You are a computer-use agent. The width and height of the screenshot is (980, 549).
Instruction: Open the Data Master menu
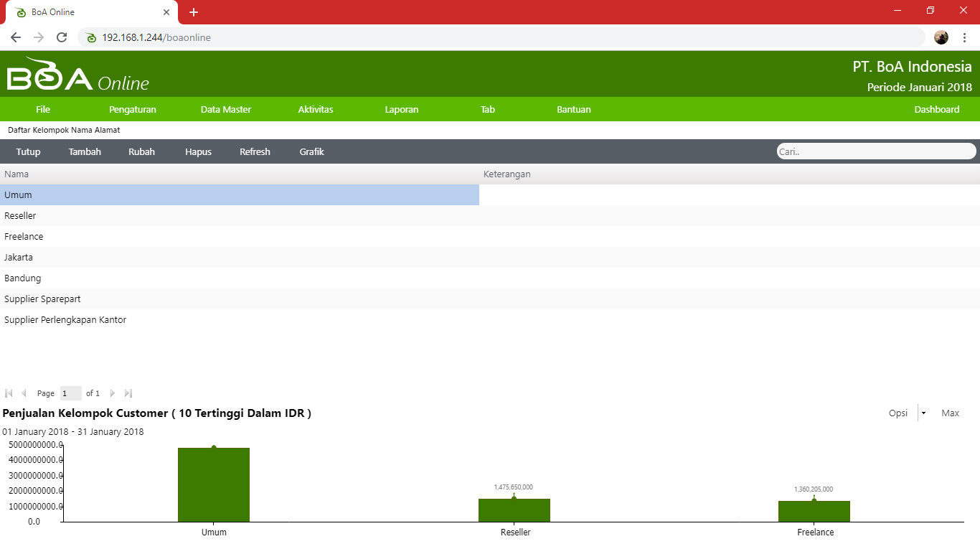[x=226, y=110]
